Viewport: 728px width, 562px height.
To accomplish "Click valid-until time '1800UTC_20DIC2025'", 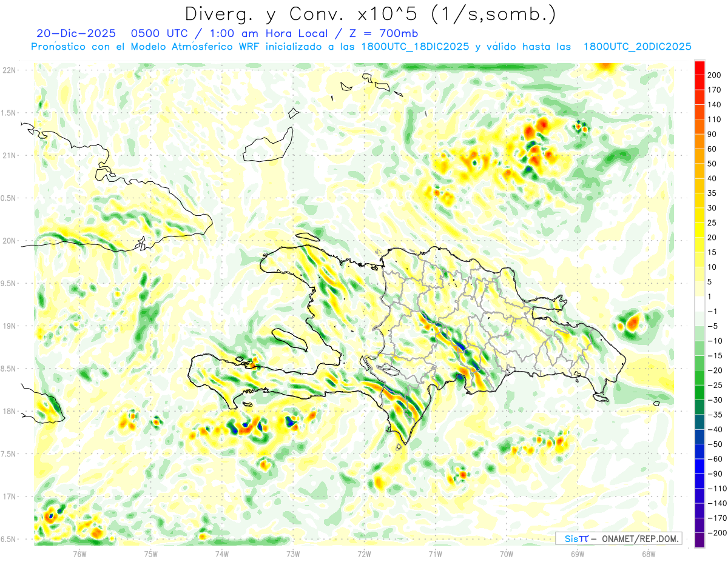I will pos(637,47).
